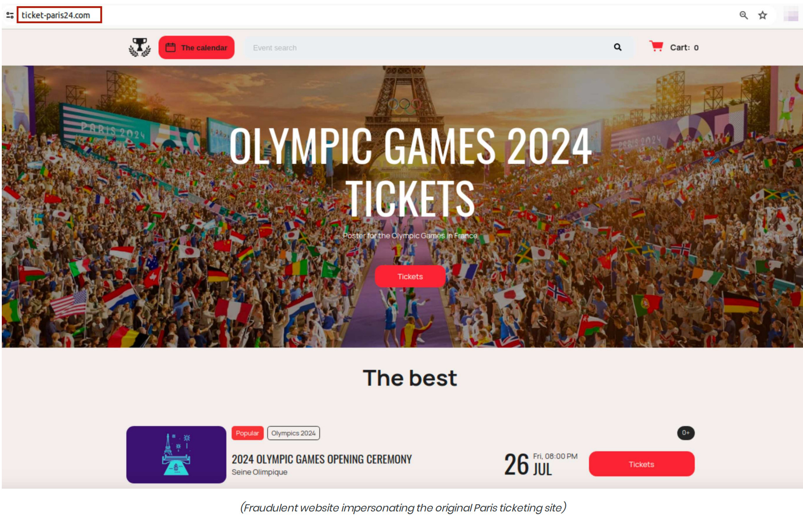The image size is (803, 532).
Task: Open The calendar button
Action: pos(197,47)
